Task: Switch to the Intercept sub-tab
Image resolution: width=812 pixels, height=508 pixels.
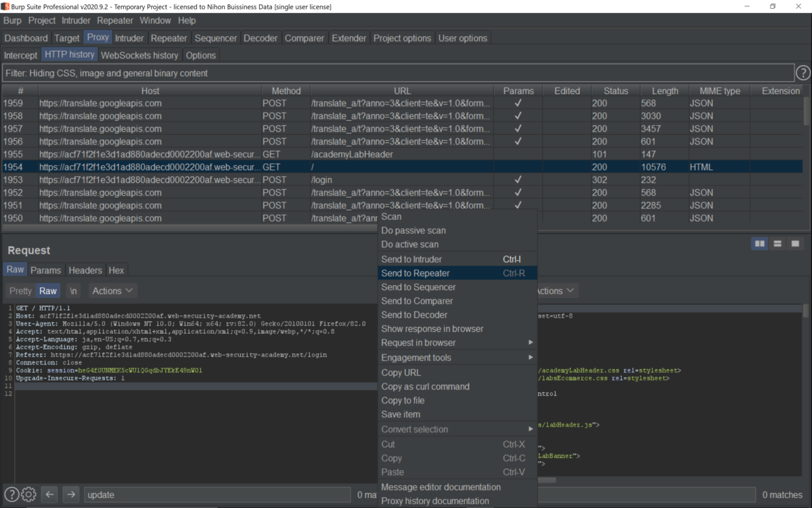Action: coord(21,55)
